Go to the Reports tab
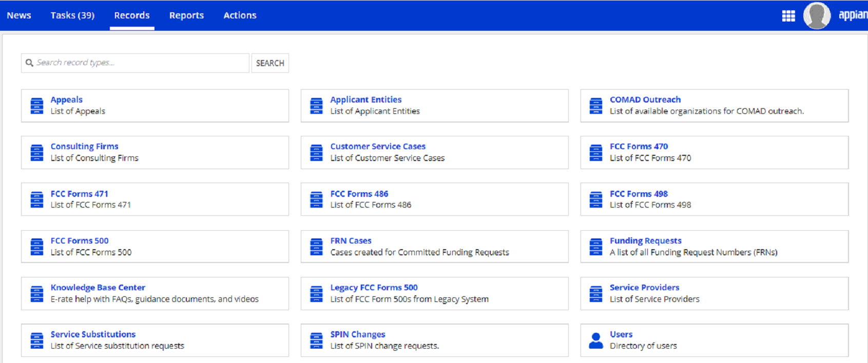 (186, 15)
